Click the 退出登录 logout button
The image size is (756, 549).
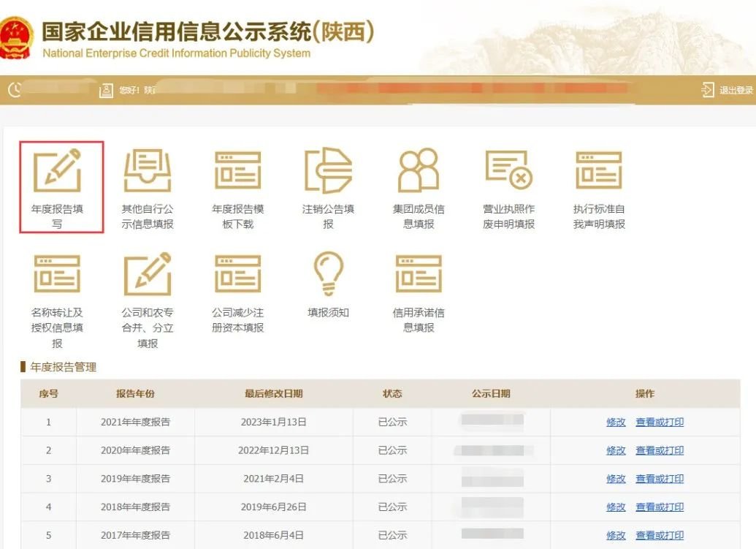(727, 90)
